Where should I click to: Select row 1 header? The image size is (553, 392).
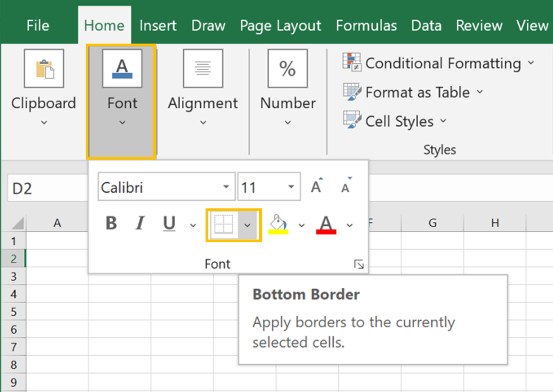(x=13, y=241)
